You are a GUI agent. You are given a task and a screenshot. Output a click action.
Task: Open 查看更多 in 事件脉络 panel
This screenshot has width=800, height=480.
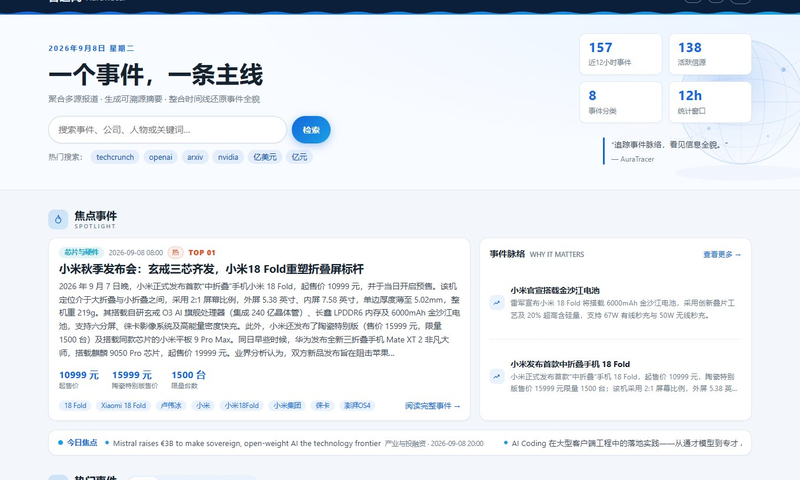pyautogui.click(x=722, y=254)
